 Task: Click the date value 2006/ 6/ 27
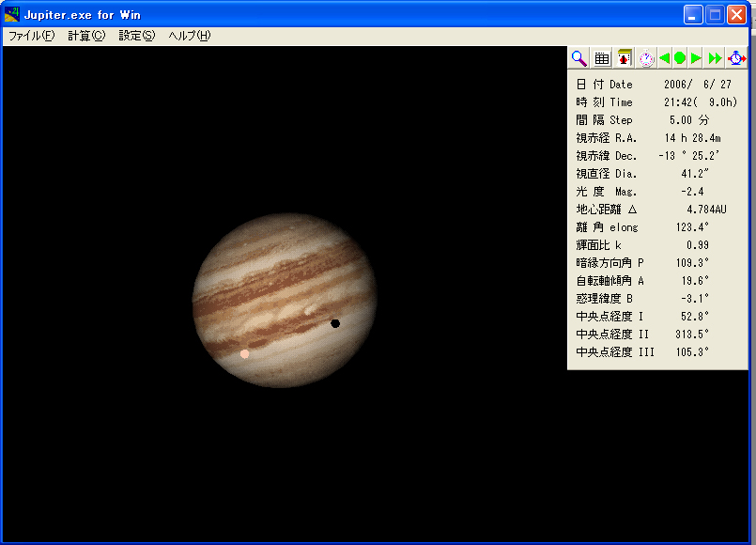tap(697, 85)
